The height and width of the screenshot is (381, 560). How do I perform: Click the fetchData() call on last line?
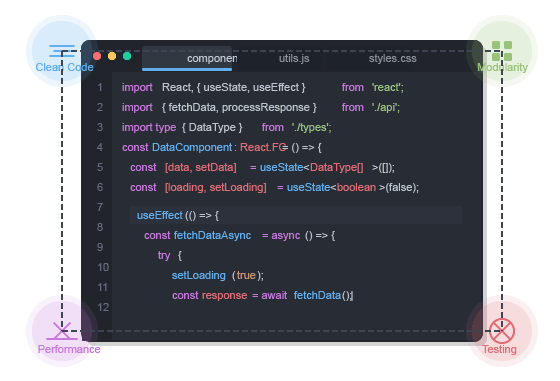point(322,295)
